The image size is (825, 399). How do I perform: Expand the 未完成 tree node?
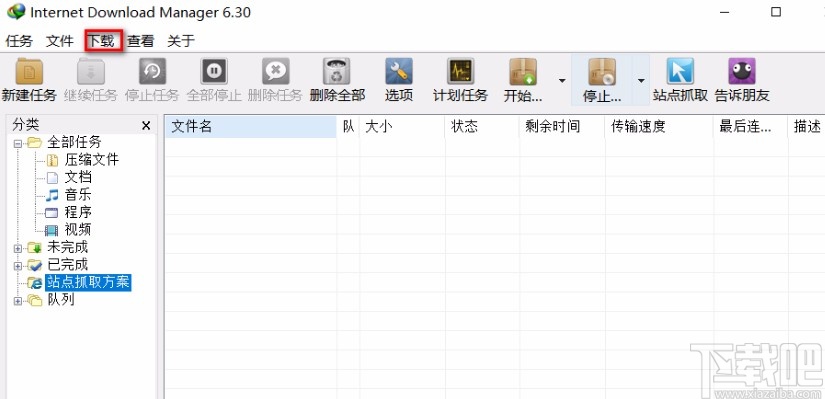18,248
